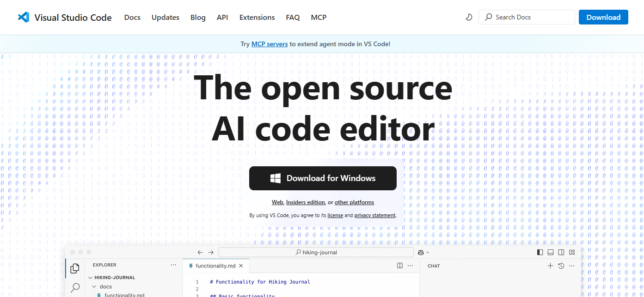
Task: Open the MCP menu item
Action: pyautogui.click(x=319, y=18)
